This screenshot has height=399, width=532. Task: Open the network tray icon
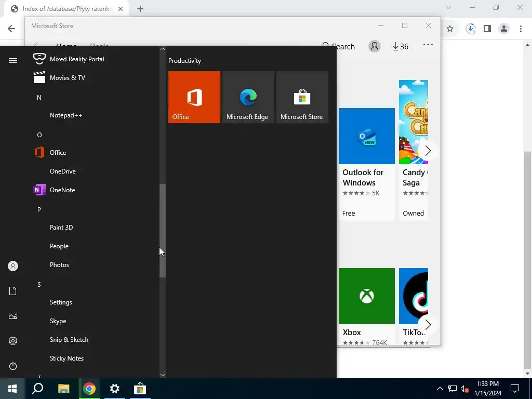pyautogui.click(x=453, y=389)
